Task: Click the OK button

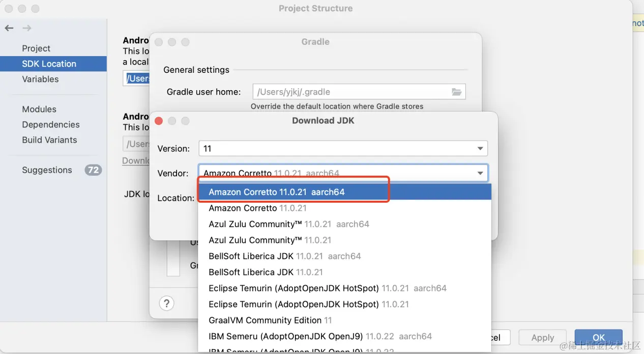Action: pyautogui.click(x=598, y=337)
